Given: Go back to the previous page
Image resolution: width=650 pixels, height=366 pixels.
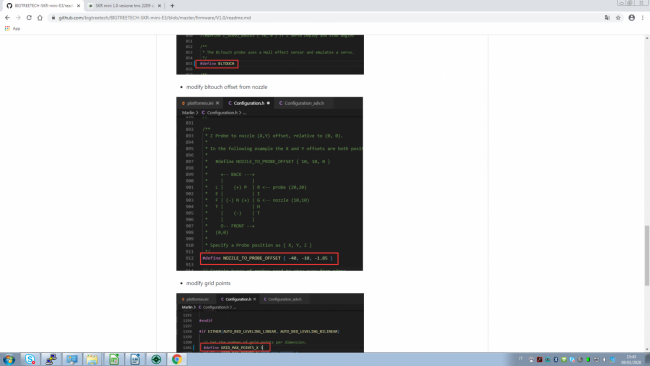Looking at the screenshot, I should pyautogui.click(x=7, y=18).
